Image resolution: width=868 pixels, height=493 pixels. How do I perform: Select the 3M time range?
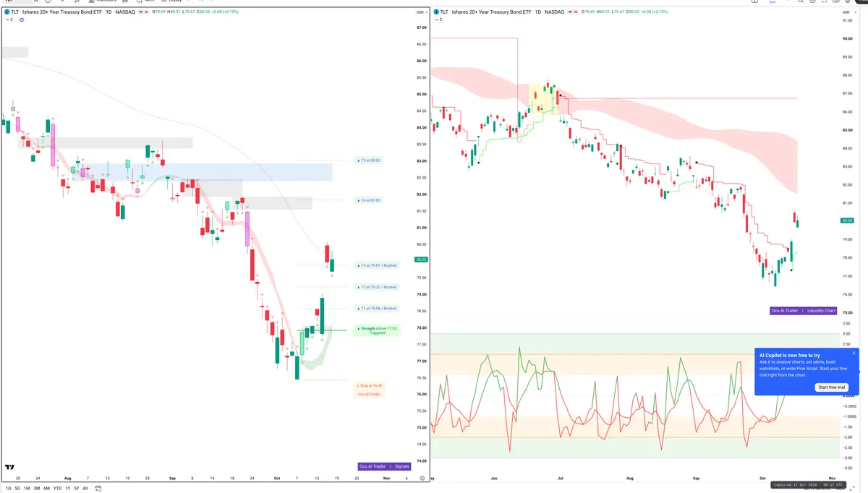(37, 489)
